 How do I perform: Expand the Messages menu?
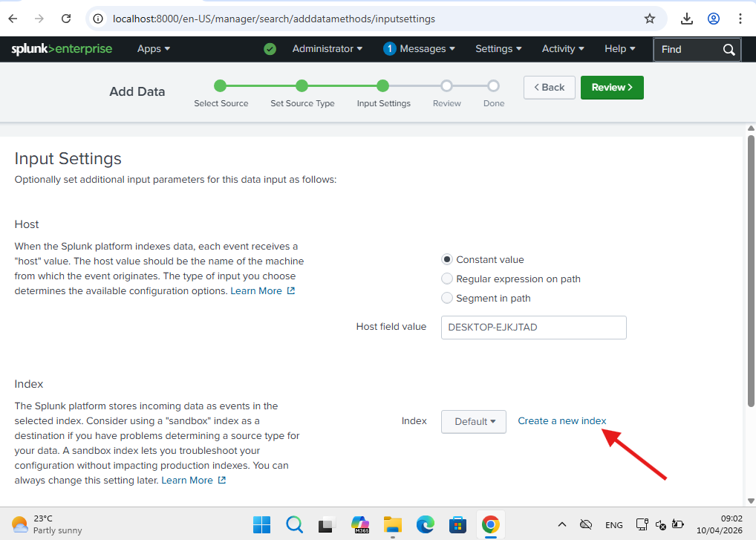(x=427, y=49)
